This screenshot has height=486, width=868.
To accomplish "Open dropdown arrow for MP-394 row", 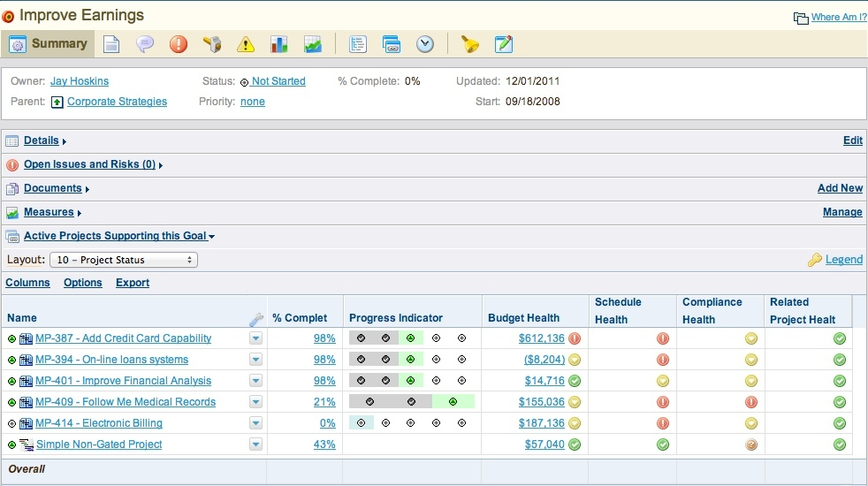I will 255,360.
